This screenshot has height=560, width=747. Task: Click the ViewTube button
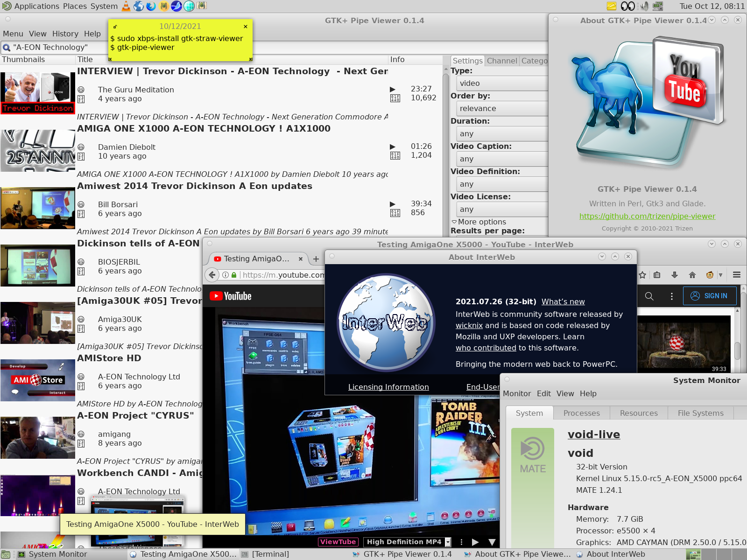pos(338,542)
